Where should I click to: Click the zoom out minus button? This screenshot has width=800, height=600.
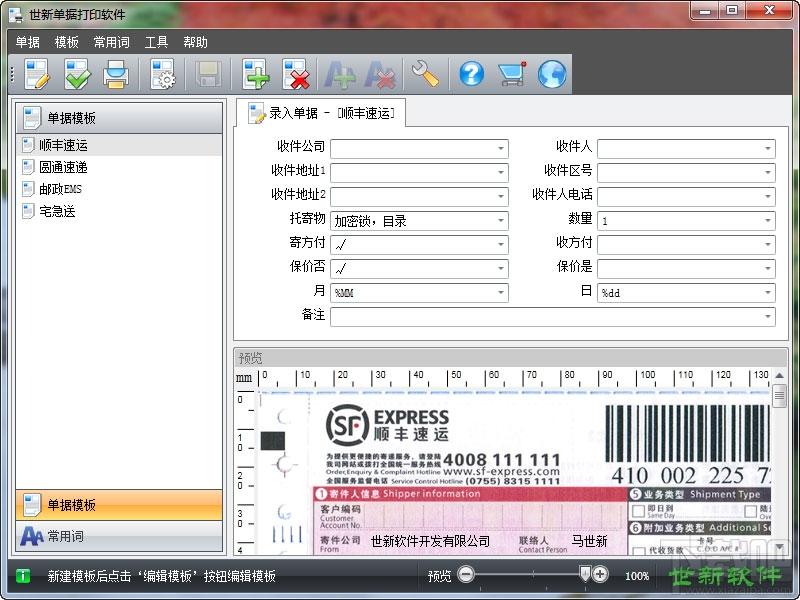(x=465, y=574)
